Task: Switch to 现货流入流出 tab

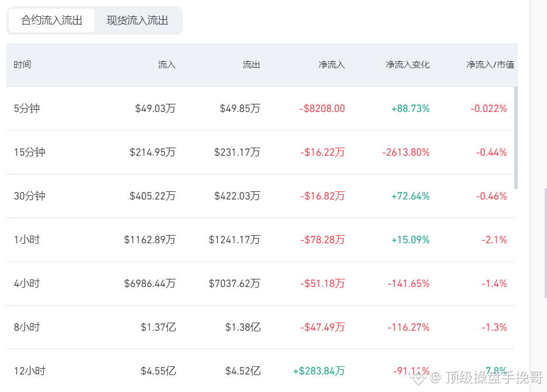Action: pyautogui.click(x=137, y=20)
